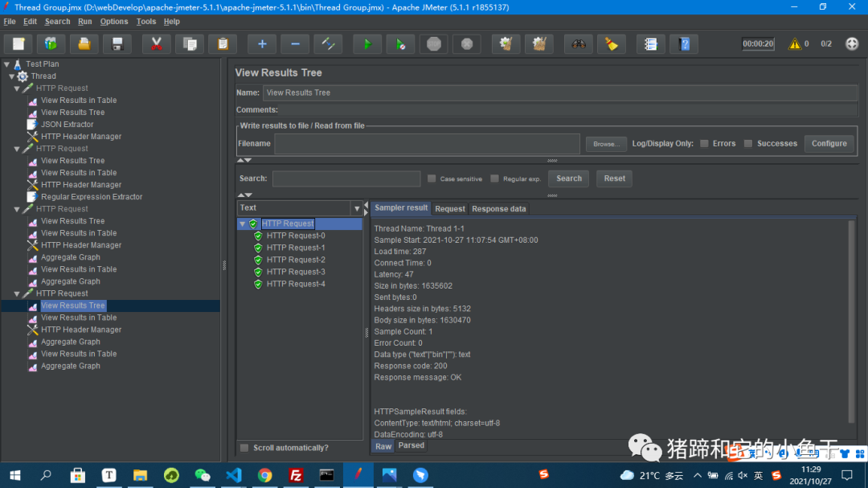
Task: Click the Configure button
Action: pos(829,143)
